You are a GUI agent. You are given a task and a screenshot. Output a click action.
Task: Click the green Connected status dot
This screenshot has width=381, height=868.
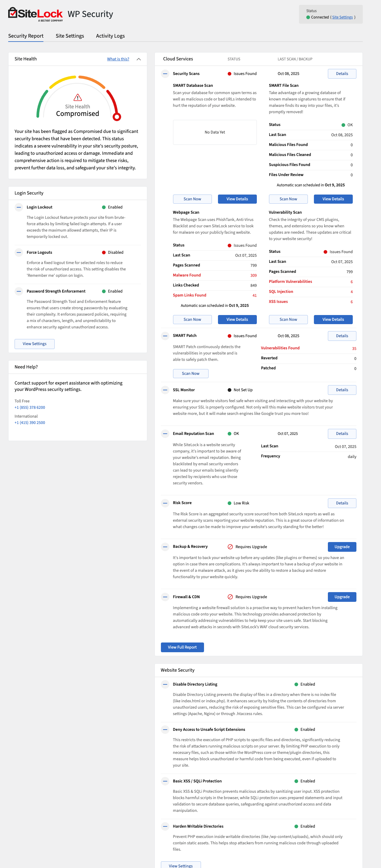308,17
